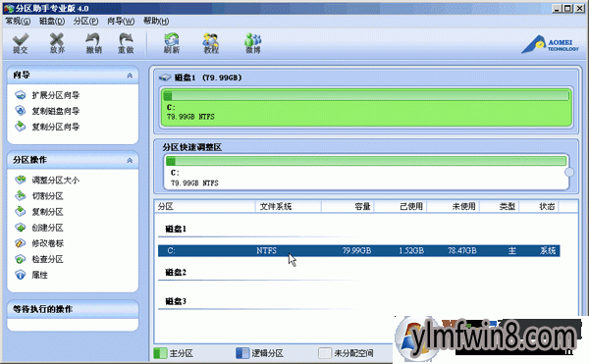589x364 pixels.
Task: Click the 复制分区向导 icon
Action: pos(21,127)
